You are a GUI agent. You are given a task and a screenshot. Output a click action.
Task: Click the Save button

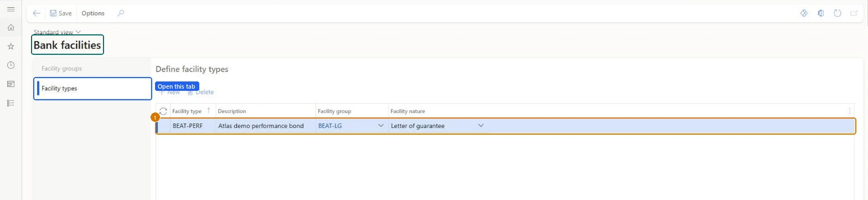click(x=60, y=13)
